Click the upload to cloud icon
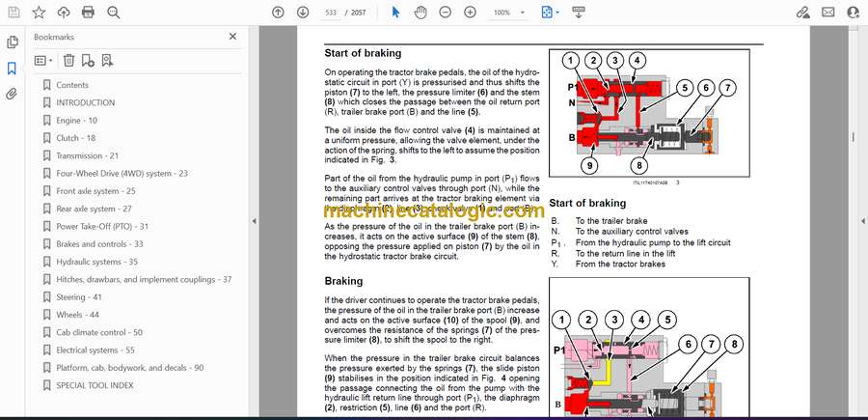 tap(64, 13)
